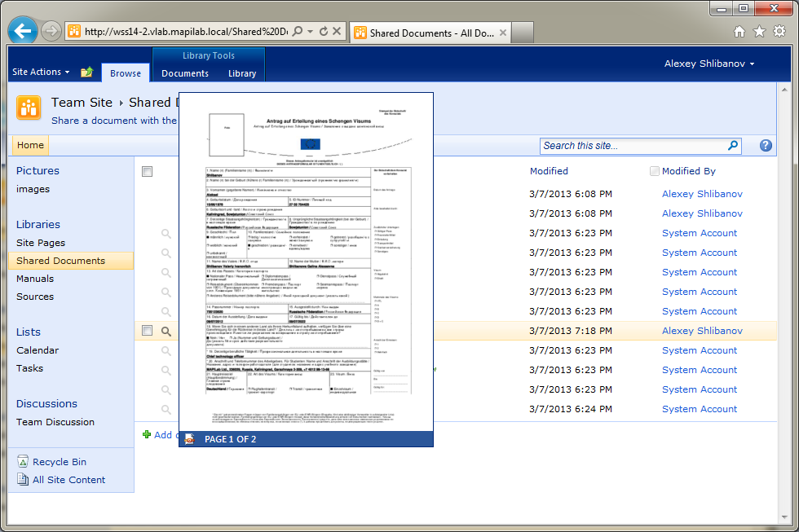Screen dimensions: 799x532
Task: Click the Navigate Up folder icon
Action: [87, 73]
